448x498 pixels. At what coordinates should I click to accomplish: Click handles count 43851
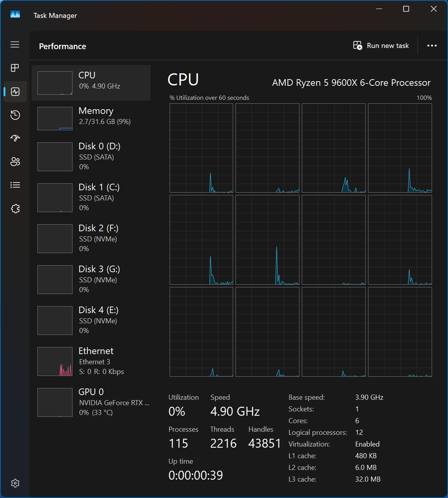[265, 443]
